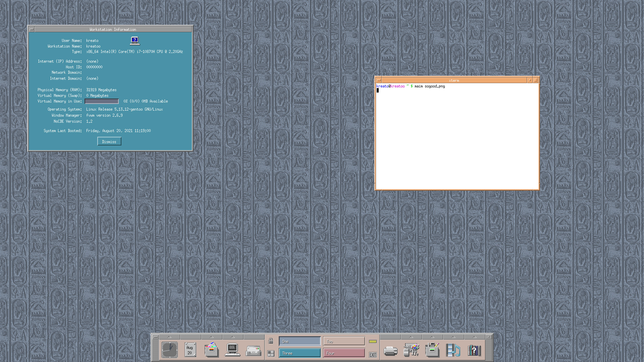Screen dimensions: 644x362
Task: Click the computer question-mark icon in Workstation Information
Action: tap(135, 41)
